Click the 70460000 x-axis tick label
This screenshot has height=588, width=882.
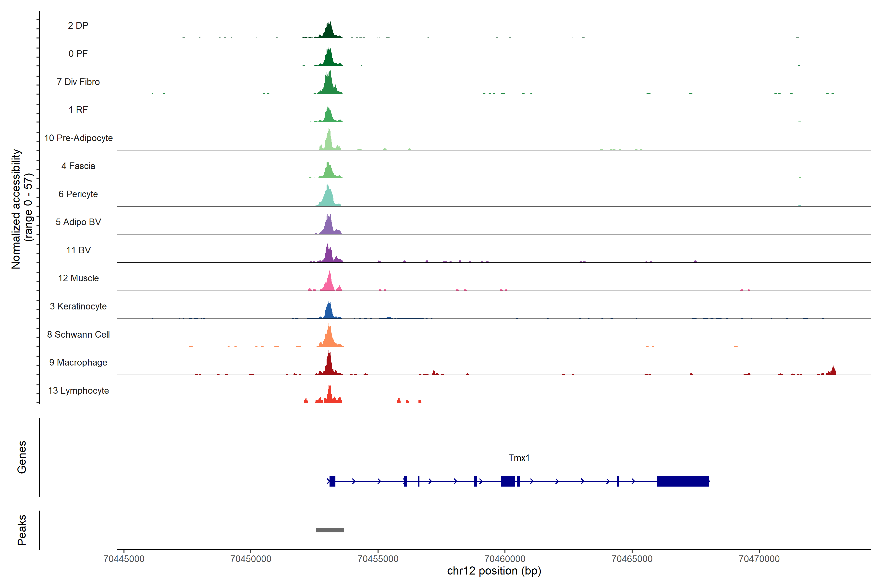(x=505, y=559)
